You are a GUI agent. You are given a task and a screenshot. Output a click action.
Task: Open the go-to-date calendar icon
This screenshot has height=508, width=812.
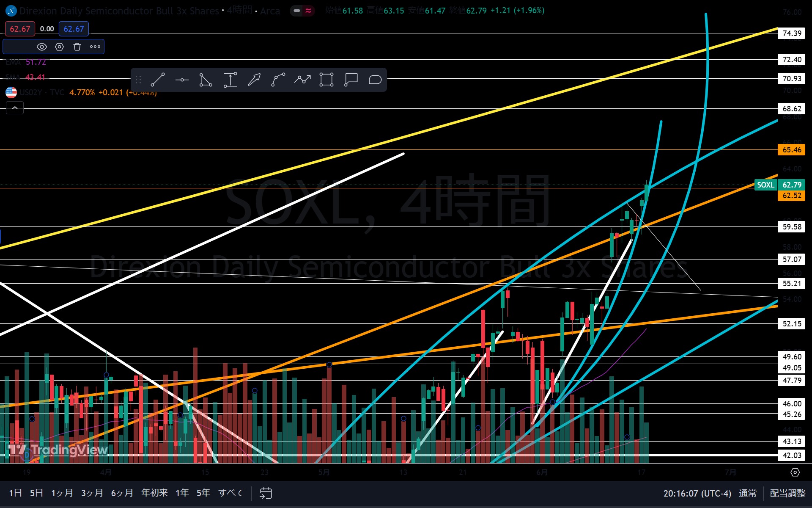[x=266, y=493]
